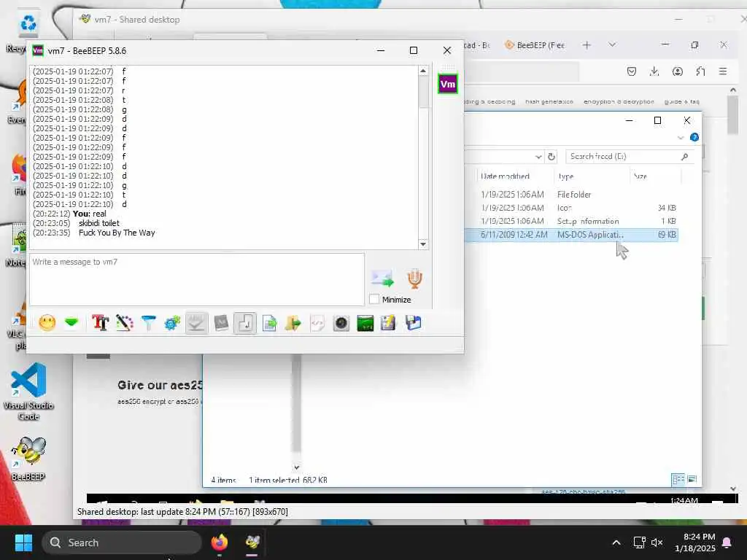
Task: Select the 'Setup Information' file row
Action: (570, 222)
